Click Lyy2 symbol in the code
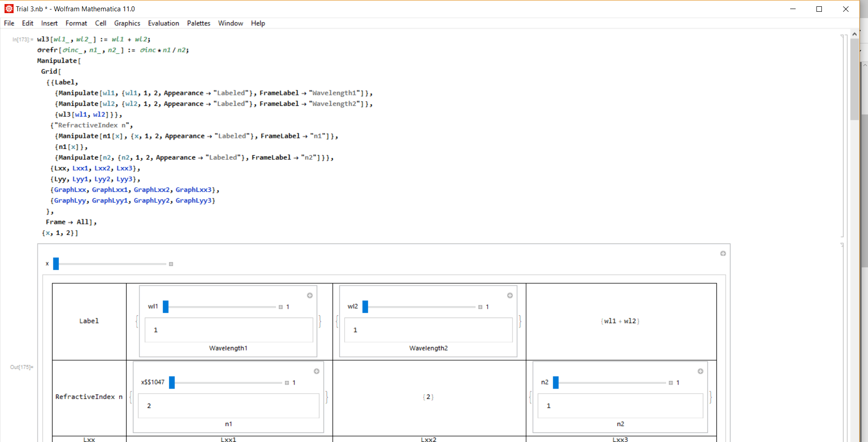Viewport: 868px width, 442px height. [x=102, y=179]
